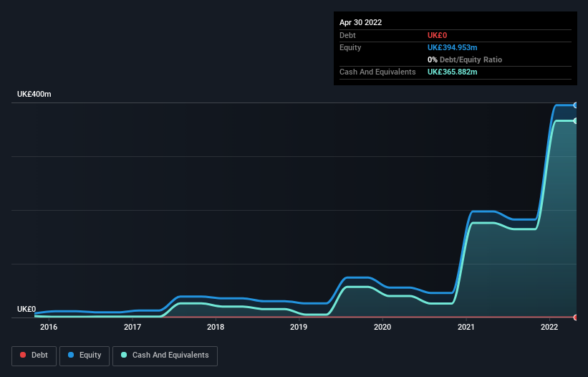Viewport: 588px width, 377px height.
Task: Click the teal Cash endpoint marker
Action: pyautogui.click(x=576, y=121)
